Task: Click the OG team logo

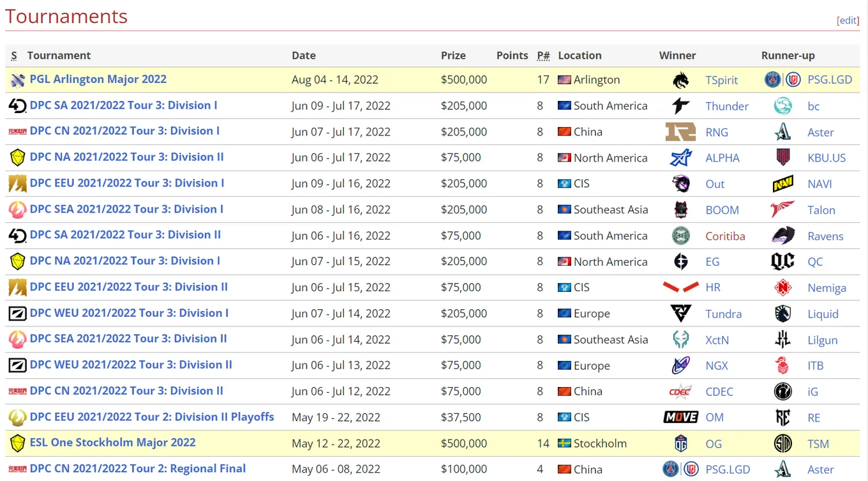Action: point(681,443)
